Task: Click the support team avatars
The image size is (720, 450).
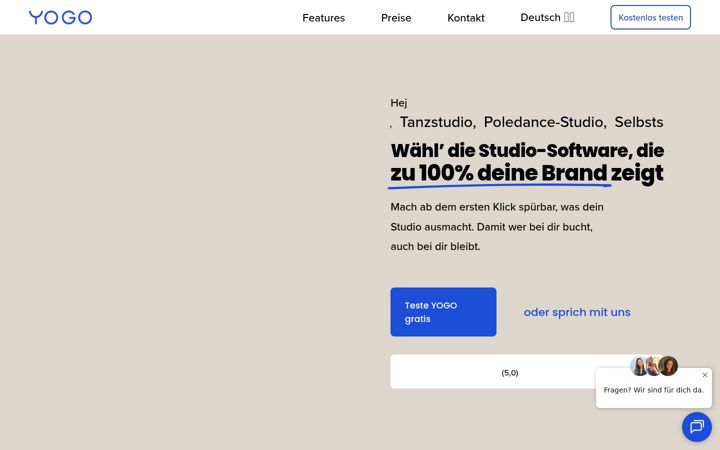Action: pos(653,366)
